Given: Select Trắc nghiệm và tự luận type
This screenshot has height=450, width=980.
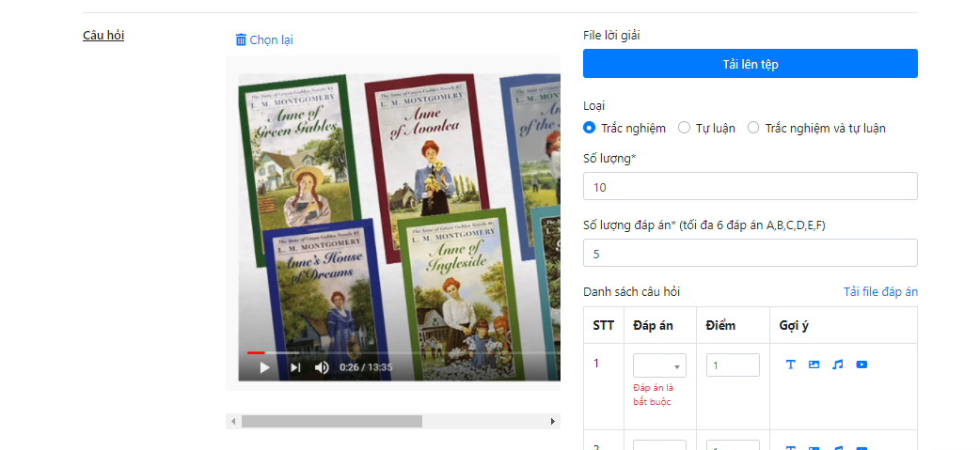Looking at the screenshot, I should click(x=753, y=128).
